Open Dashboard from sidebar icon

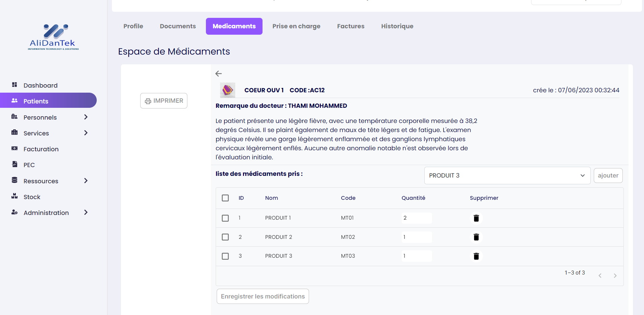[14, 85]
